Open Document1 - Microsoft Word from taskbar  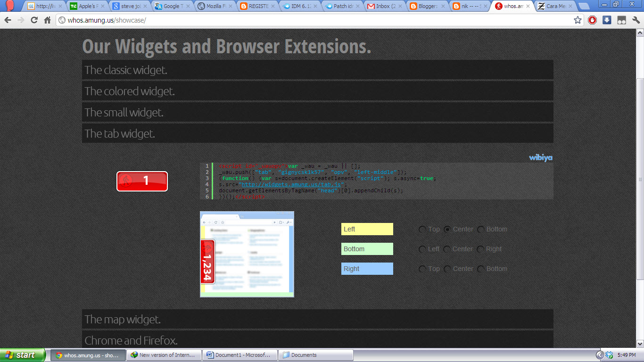[x=240, y=355]
